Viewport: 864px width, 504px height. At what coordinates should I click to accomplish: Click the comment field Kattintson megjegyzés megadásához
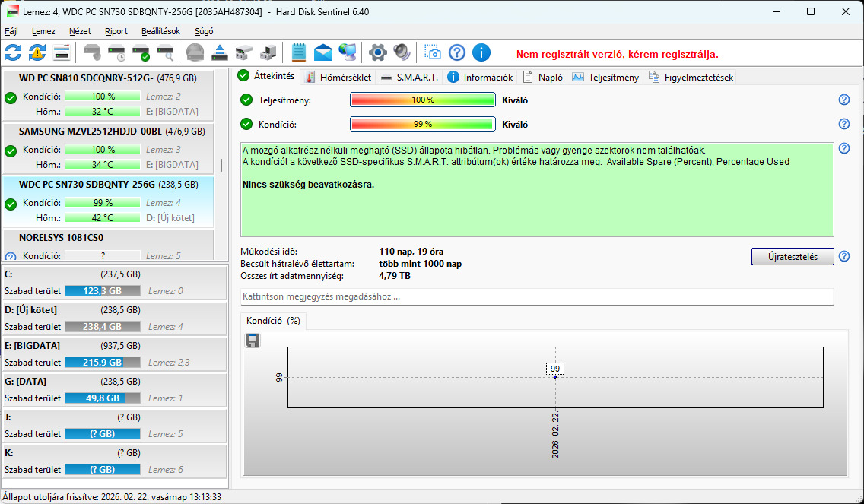(537, 296)
